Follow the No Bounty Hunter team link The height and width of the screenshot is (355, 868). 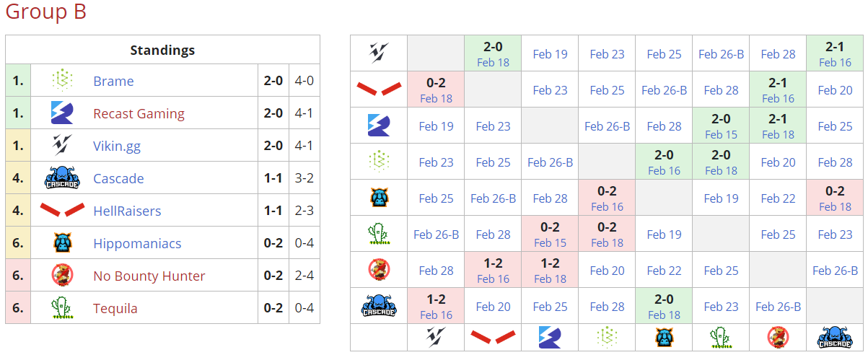coord(149,276)
